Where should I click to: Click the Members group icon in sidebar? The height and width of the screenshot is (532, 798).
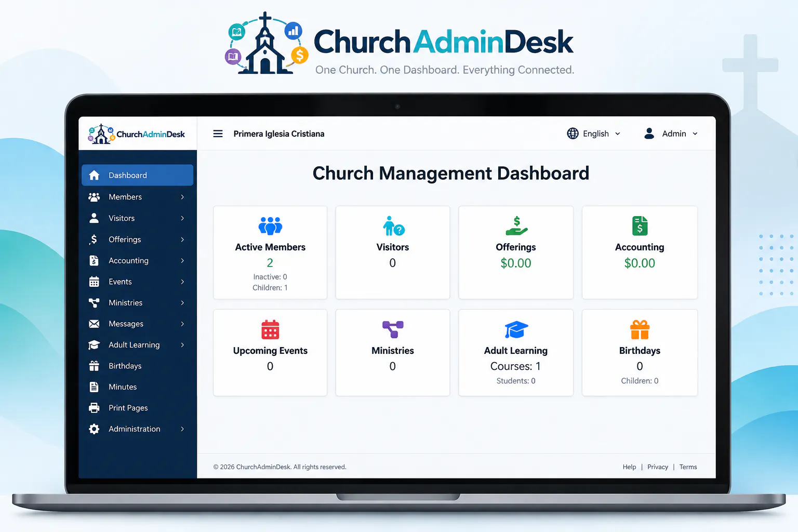[x=94, y=197]
